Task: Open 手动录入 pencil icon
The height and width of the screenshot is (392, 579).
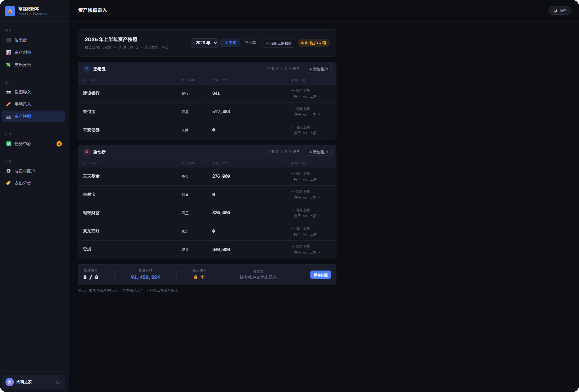Action: point(9,104)
